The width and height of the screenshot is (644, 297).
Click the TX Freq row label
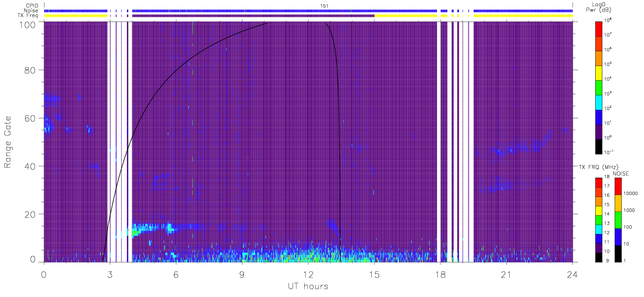point(28,15)
